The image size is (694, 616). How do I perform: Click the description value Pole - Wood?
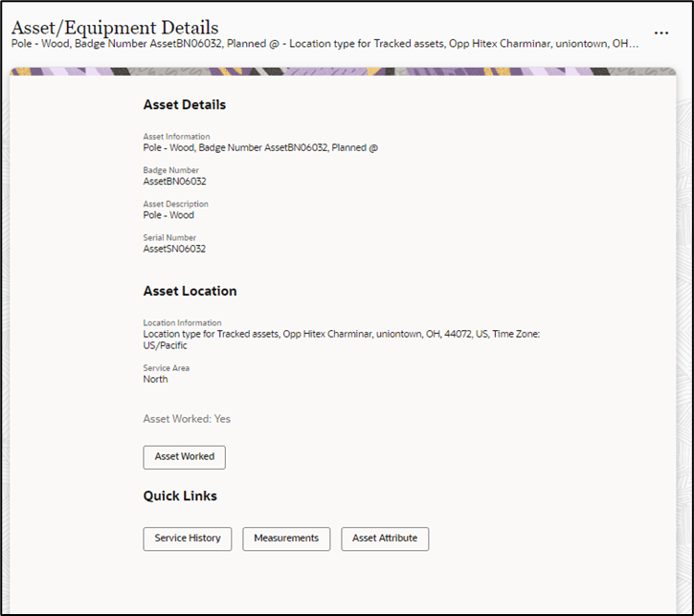click(x=168, y=215)
